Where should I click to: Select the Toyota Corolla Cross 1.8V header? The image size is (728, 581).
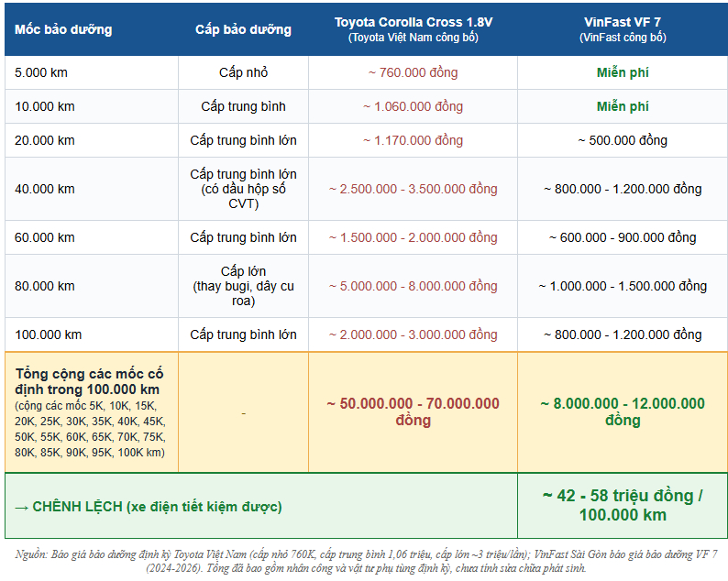tap(414, 29)
